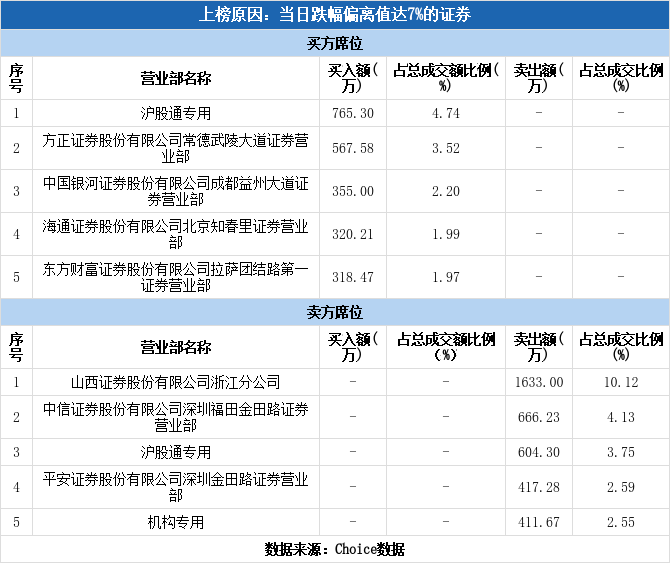Click sell ratio 10.12
670x563 pixels.
pos(621,382)
